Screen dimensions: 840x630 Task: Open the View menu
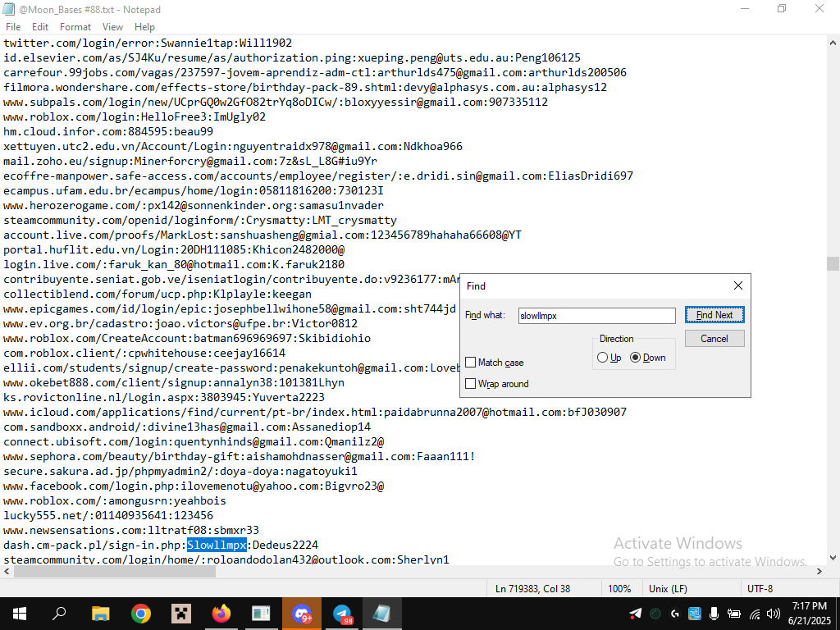(112, 27)
